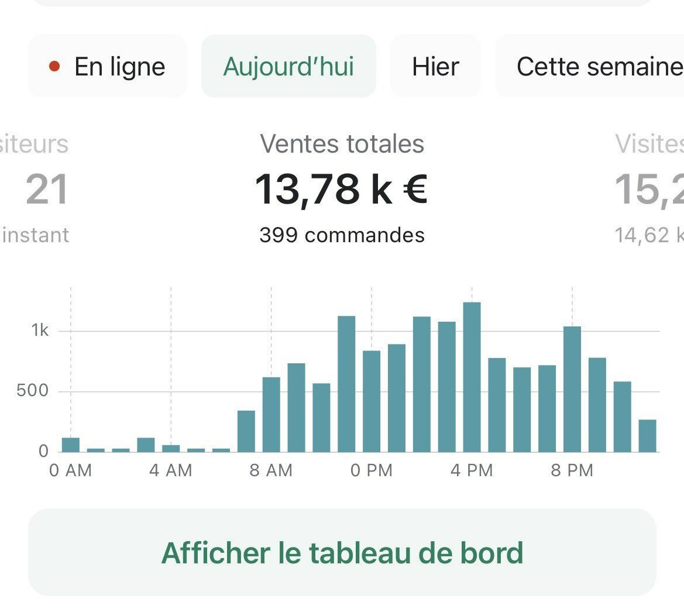Open the Ventes totales metric card
This screenshot has height=616, width=684.
342,188
